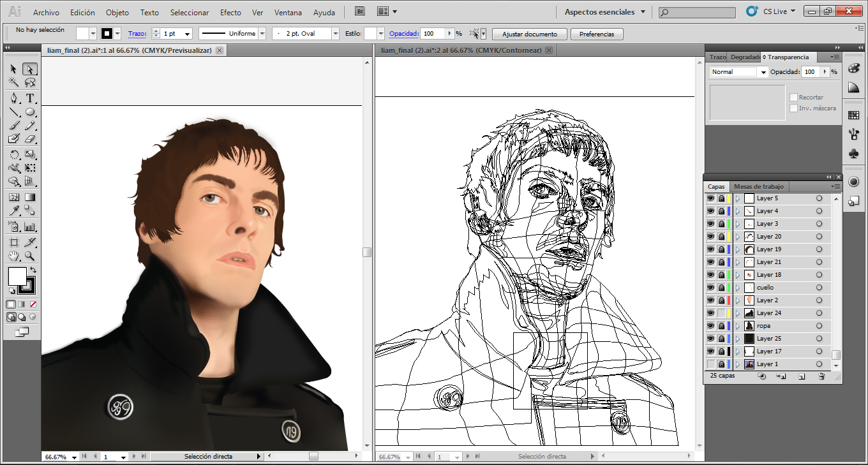Select the Zoom tool
This screenshot has height=465, width=868.
(x=29, y=256)
